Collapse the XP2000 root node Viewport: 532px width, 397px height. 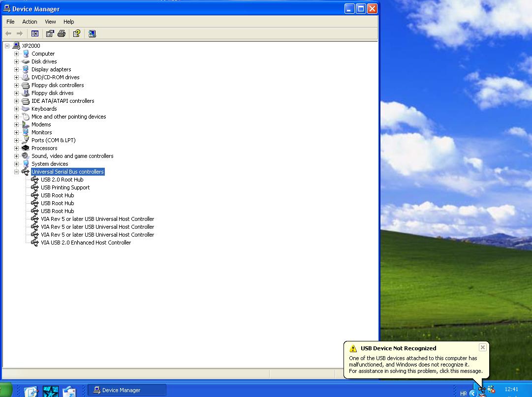pyautogui.click(x=7, y=46)
